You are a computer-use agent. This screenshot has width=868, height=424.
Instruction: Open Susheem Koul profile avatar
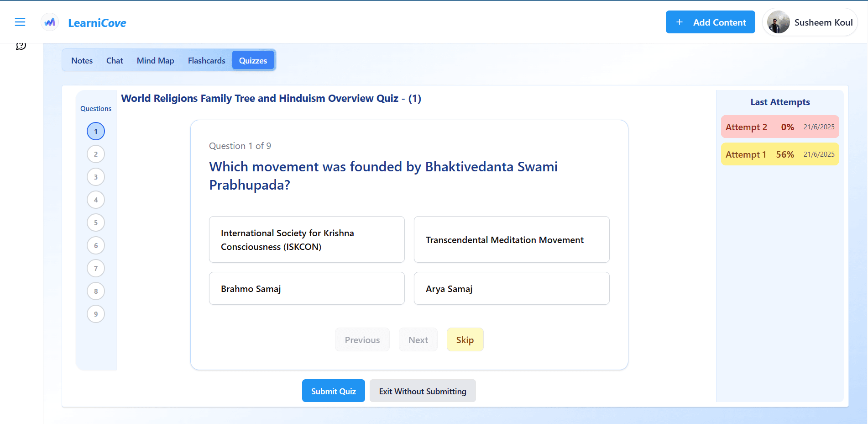779,22
